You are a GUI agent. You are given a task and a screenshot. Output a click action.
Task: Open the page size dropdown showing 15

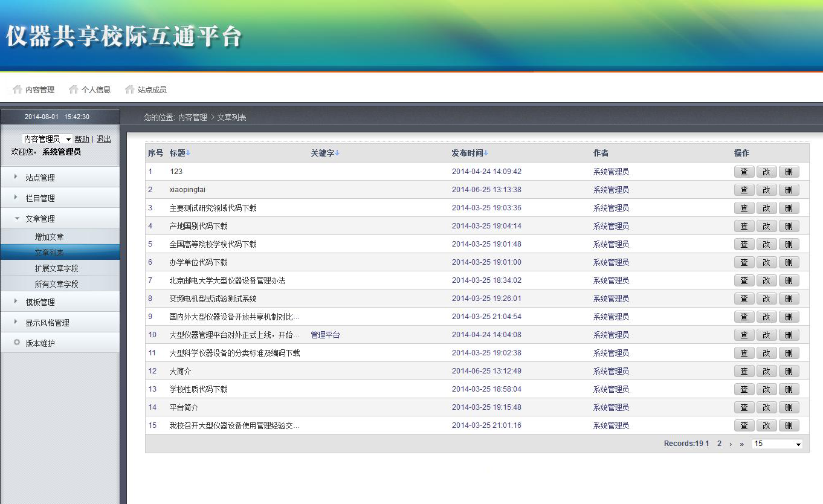click(776, 444)
